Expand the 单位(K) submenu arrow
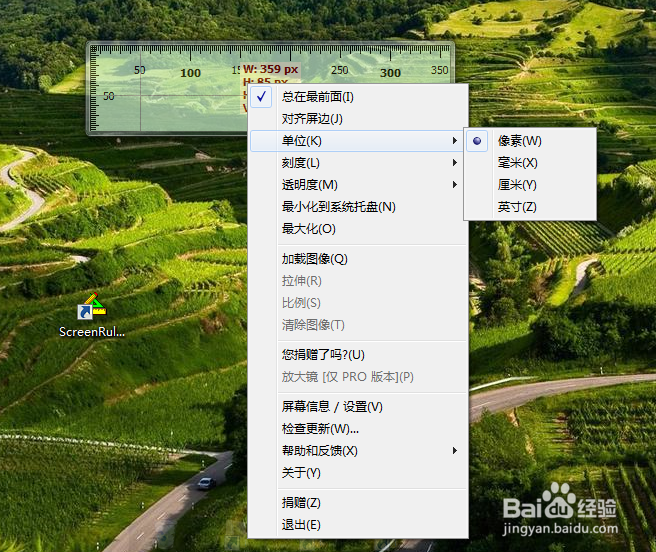The image size is (656, 552). pyautogui.click(x=454, y=141)
